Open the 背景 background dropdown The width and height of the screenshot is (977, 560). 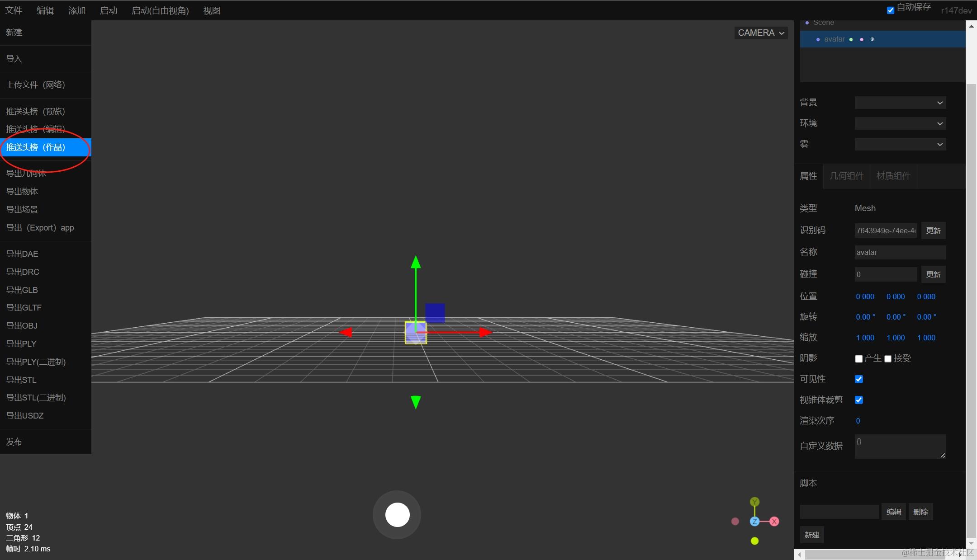point(900,103)
